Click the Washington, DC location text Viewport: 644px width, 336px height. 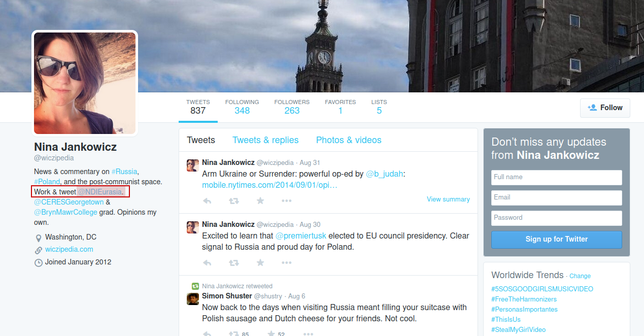71,237
